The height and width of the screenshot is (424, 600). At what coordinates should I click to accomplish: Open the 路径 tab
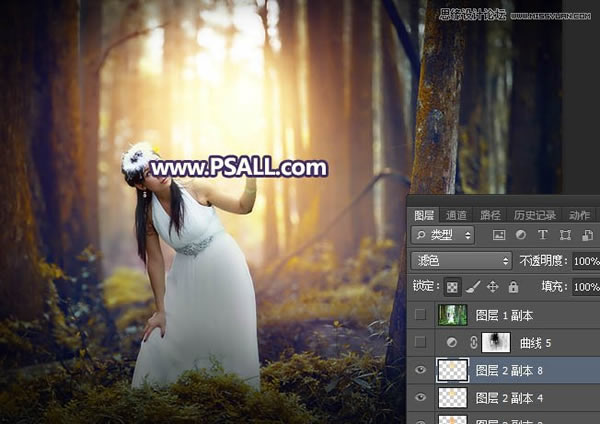coord(490,215)
